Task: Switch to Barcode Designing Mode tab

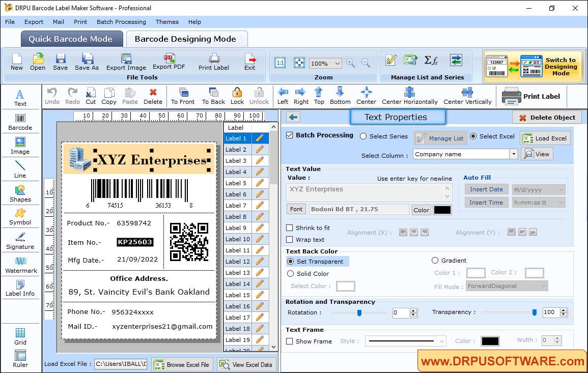Action: point(186,39)
